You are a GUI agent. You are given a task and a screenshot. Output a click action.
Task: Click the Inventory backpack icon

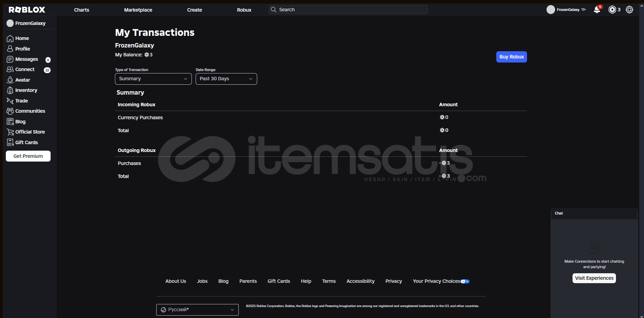click(10, 90)
